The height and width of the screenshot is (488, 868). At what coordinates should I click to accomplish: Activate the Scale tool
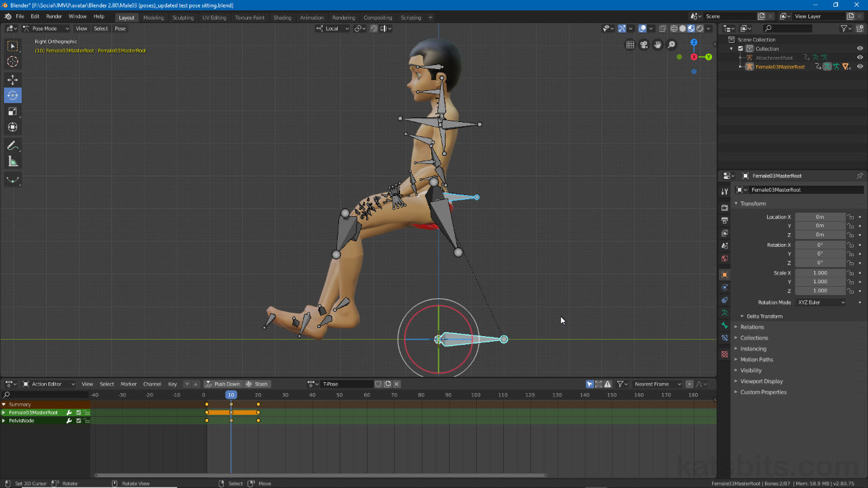[13, 111]
